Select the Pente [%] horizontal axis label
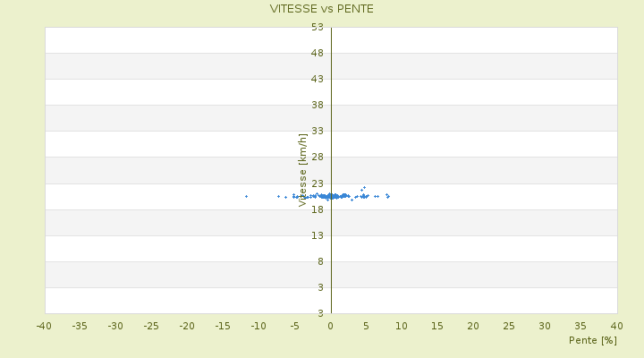 593,340
